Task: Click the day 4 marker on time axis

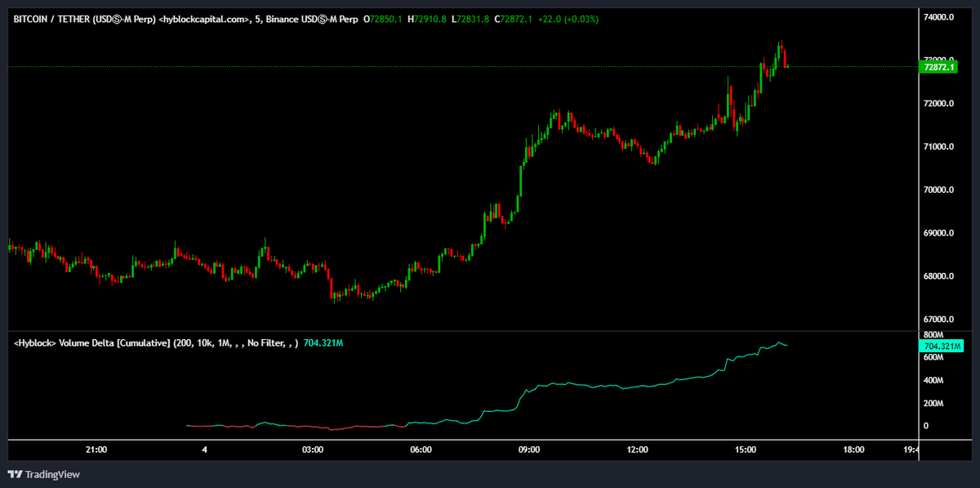Action: point(204,450)
